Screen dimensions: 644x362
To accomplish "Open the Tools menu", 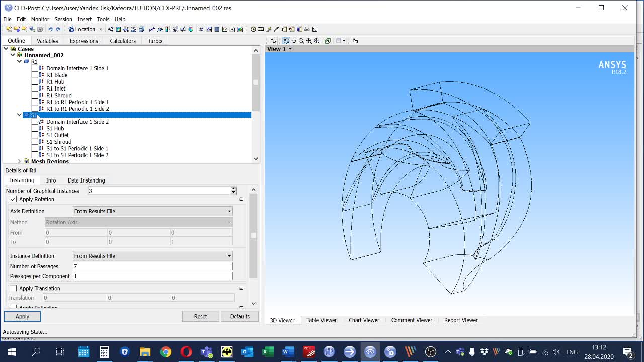I will coord(103,19).
